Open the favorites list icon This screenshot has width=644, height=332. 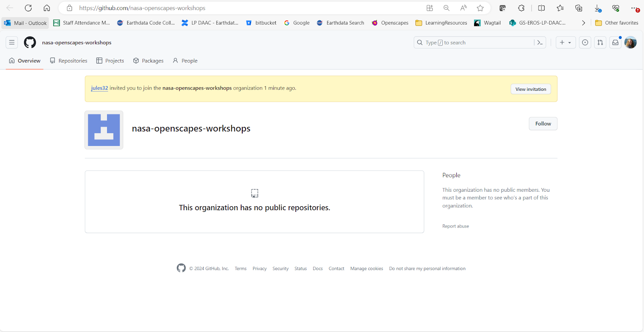[560, 8]
